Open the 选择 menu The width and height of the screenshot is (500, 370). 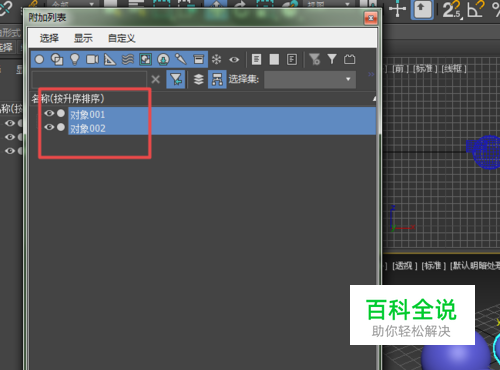pyautogui.click(x=49, y=38)
